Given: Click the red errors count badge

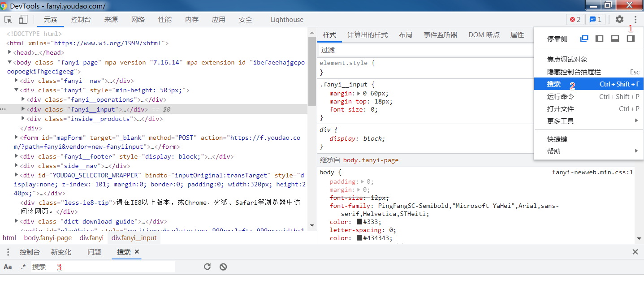Looking at the screenshot, I should tap(575, 19).
